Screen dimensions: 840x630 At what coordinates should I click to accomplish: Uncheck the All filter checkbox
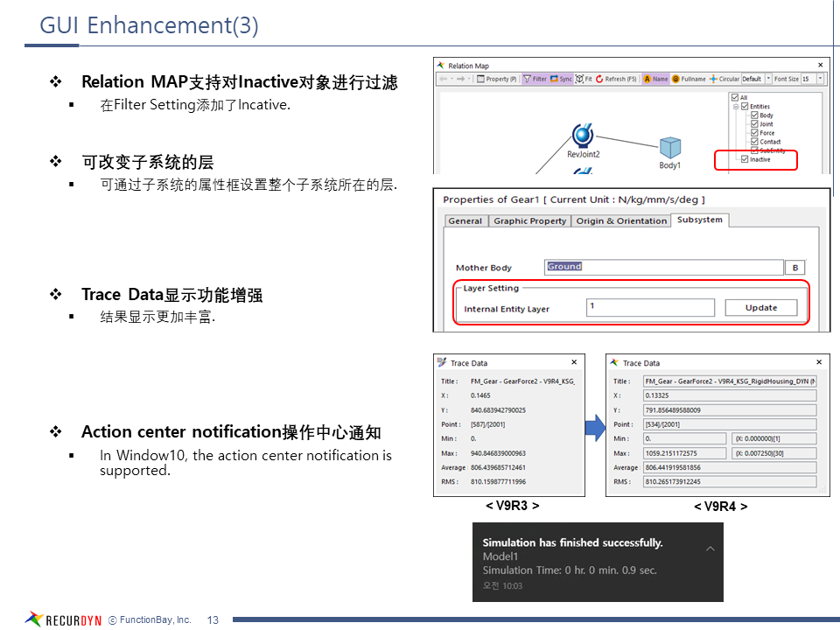[735, 98]
